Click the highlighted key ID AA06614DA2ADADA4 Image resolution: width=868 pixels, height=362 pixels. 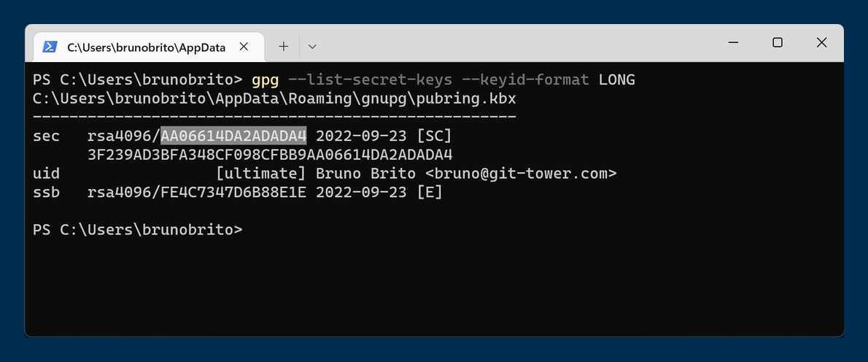(233, 136)
